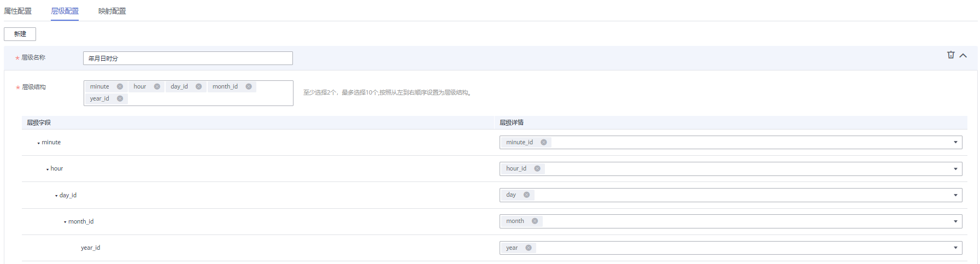Clear hour_id tag in detail field
Viewport: 980px width, 264px height.
pyautogui.click(x=537, y=168)
